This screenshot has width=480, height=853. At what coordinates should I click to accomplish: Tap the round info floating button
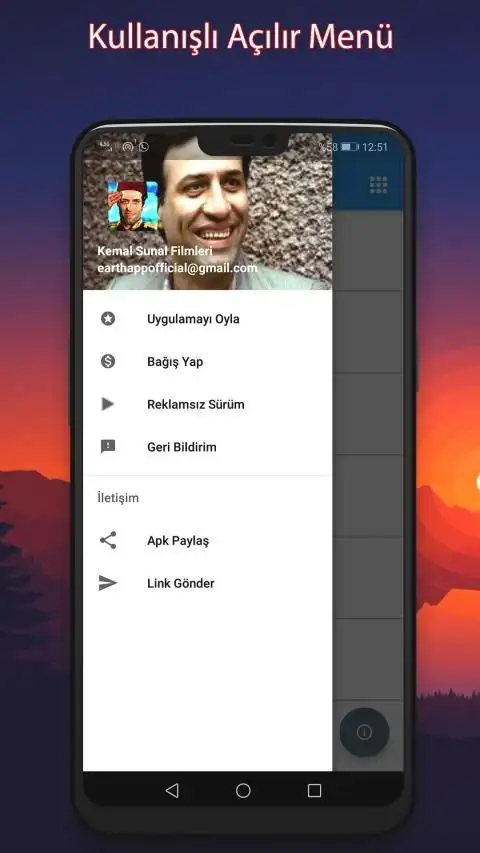pyautogui.click(x=364, y=732)
